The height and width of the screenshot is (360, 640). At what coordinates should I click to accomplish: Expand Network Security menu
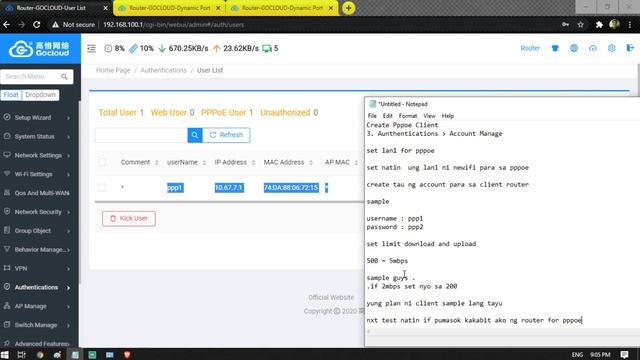pos(39,212)
